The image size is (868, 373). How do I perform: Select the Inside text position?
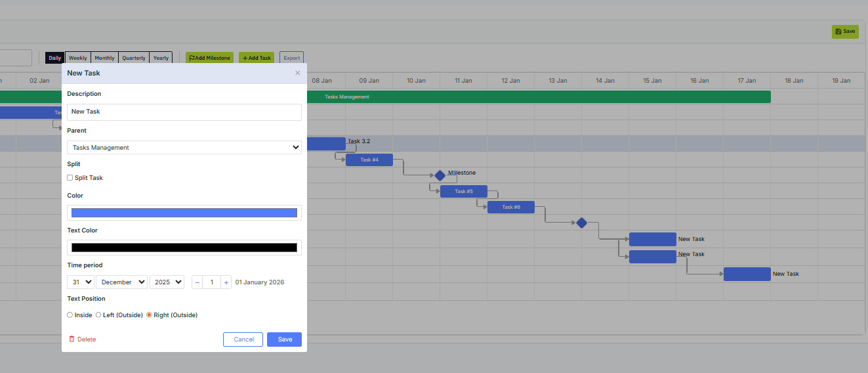(70, 315)
